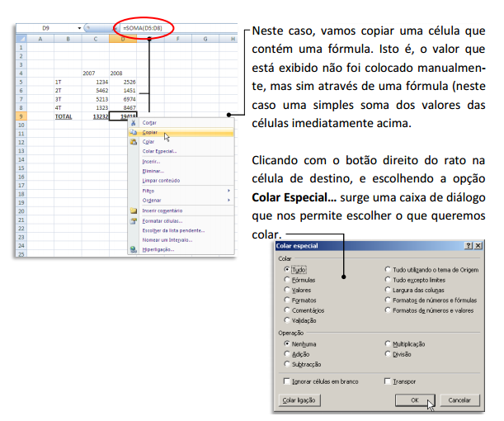This screenshot has height=421, width=504.
Task: Select the Multiplicação operation option
Action: pos(388,343)
